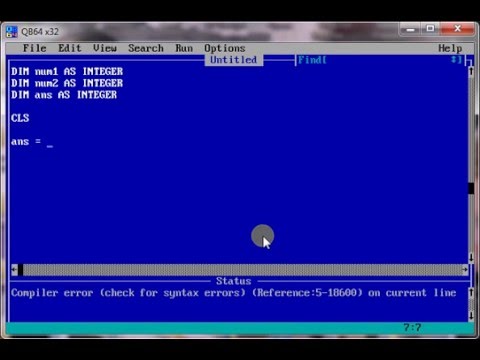Click the 7:7 cursor position indicator
This screenshot has height=360, width=480.
click(x=412, y=327)
